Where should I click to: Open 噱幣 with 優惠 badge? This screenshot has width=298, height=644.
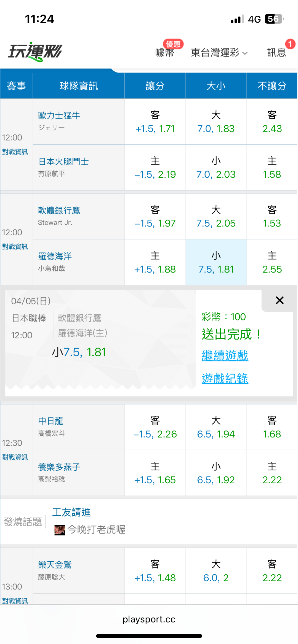click(165, 52)
